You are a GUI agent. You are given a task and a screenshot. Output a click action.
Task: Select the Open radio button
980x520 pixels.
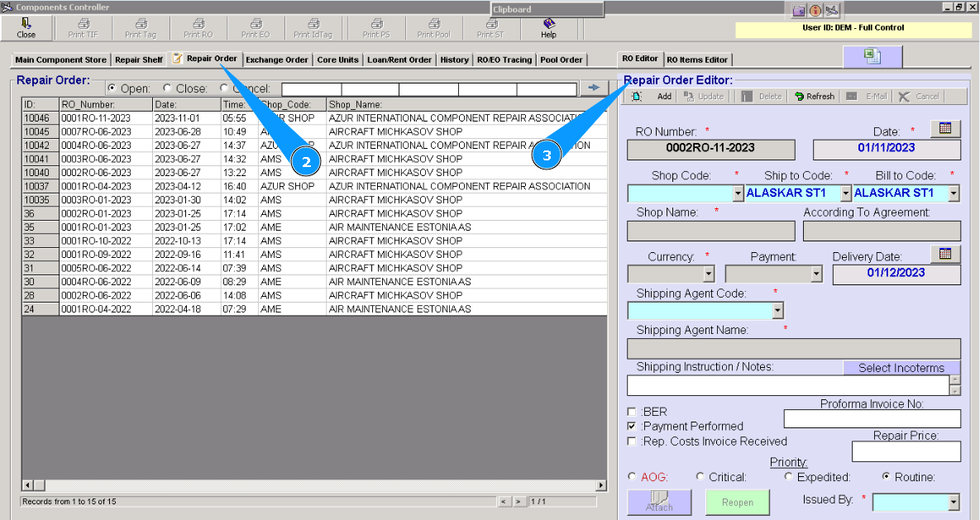tap(112, 88)
